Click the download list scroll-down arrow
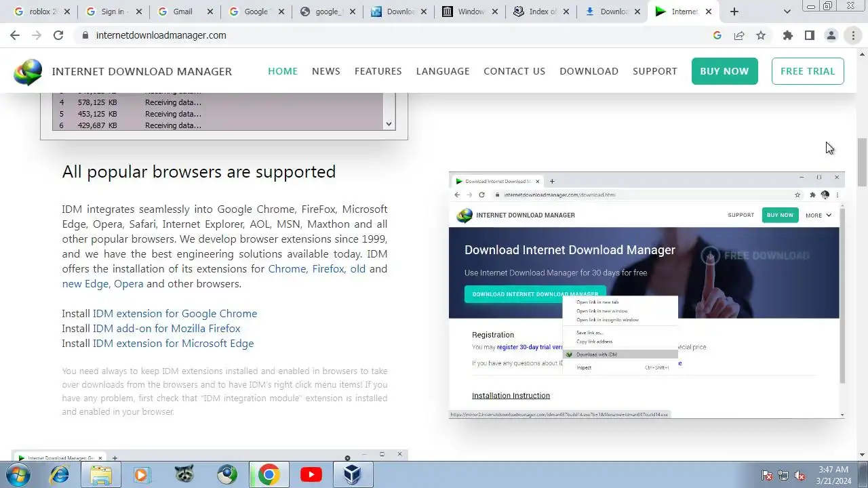 tap(389, 123)
